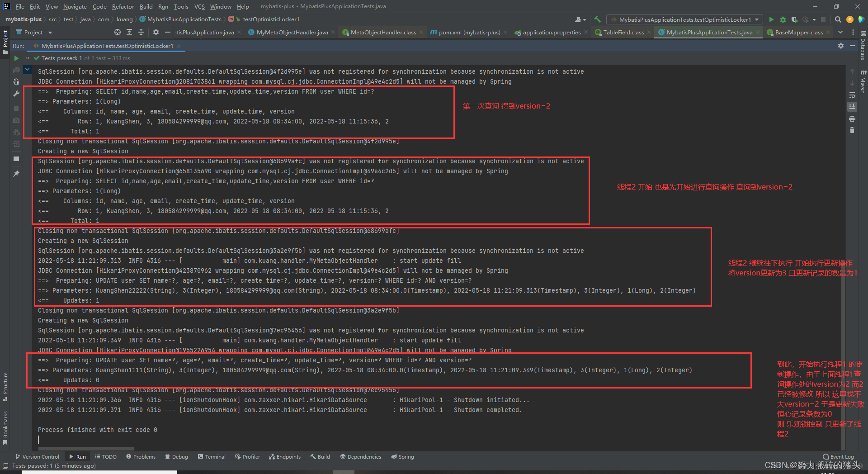Click the Dump Threads camera icon
Image resolution: width=868 pixels, height=474 pixels.
click(x=16, y=120)
